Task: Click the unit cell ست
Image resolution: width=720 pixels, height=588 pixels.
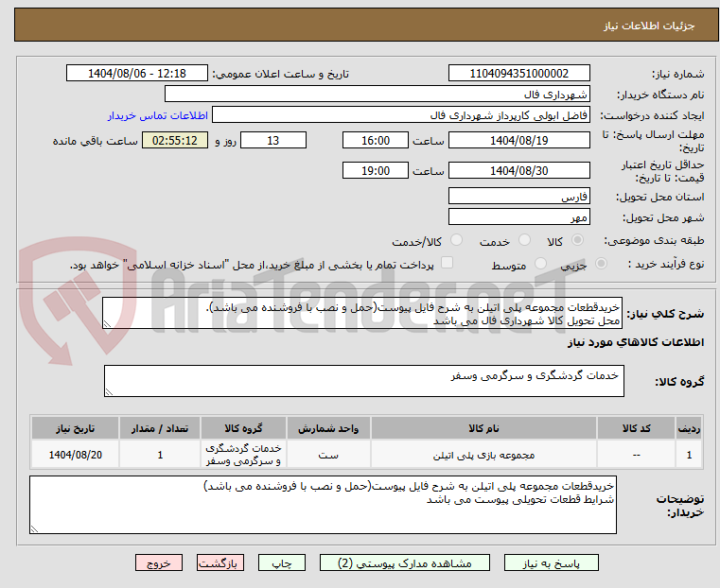Action: (x=328, y=455)
